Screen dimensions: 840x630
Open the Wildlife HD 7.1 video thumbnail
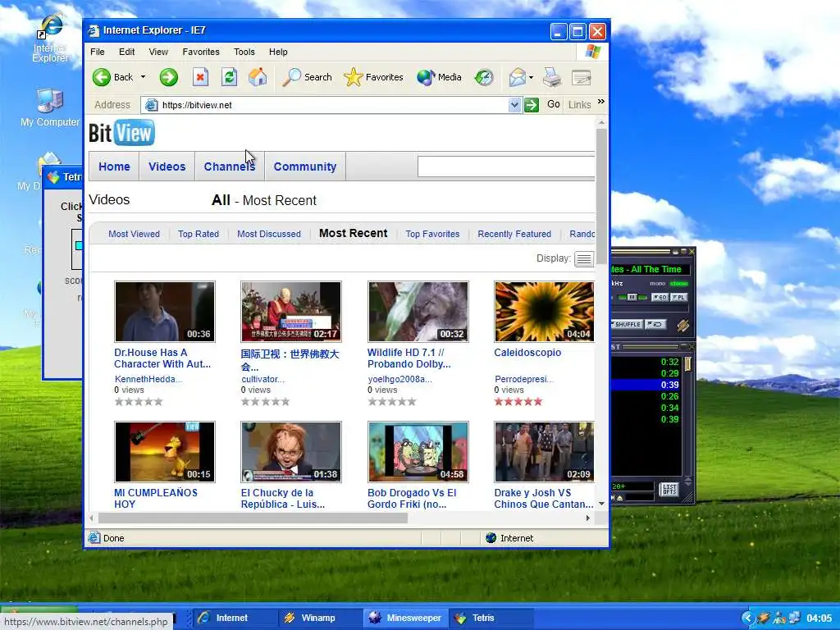[418, 312]
